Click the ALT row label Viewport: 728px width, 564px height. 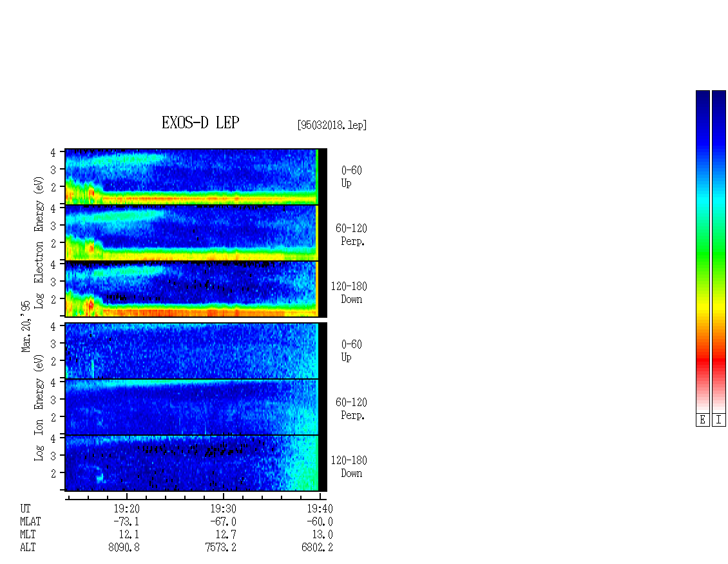tap(28, 547)
